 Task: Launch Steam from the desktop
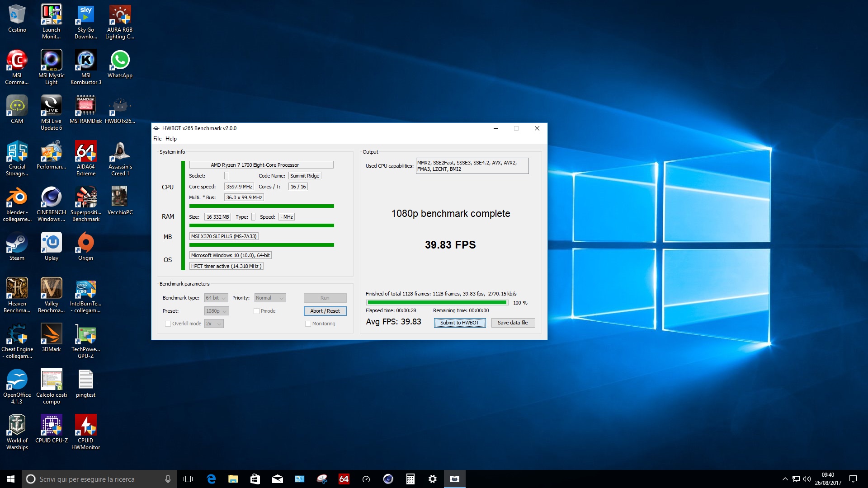(x=17, y=247)
